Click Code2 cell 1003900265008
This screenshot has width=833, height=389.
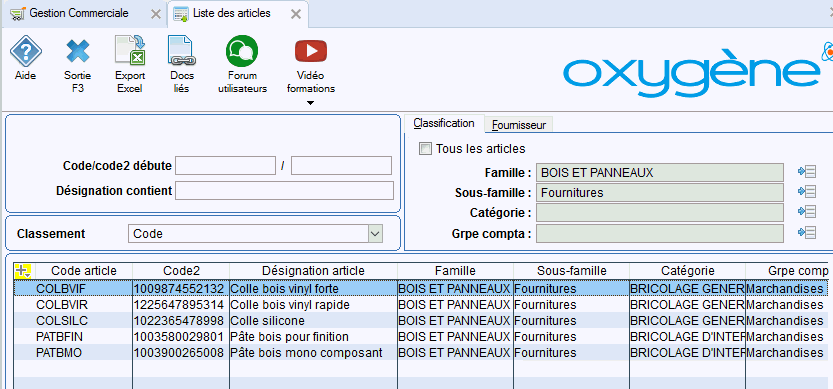click(x=181, y=352)
